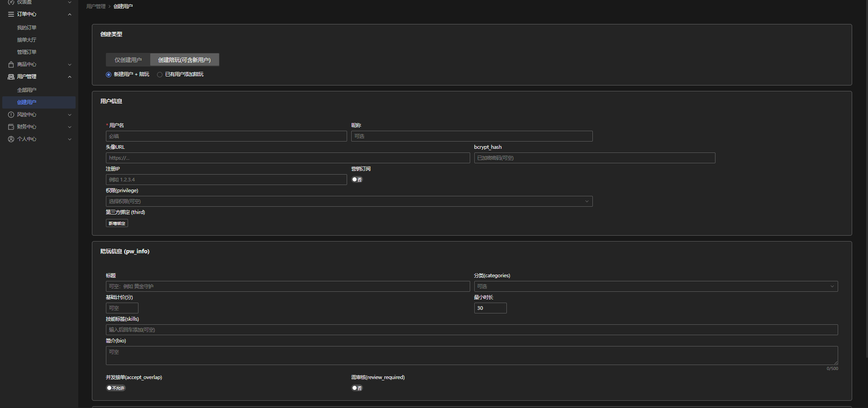Click the 个人中心 user avatar icon
This screenshot has width=868, height=408.
point(11,139)
